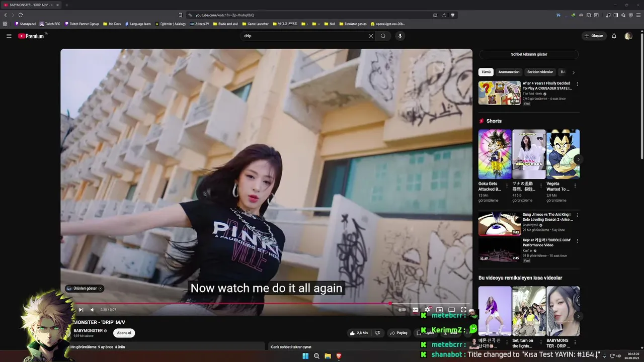Show more Shorts with arrow
644x362 pixels.
pos(578,159)
